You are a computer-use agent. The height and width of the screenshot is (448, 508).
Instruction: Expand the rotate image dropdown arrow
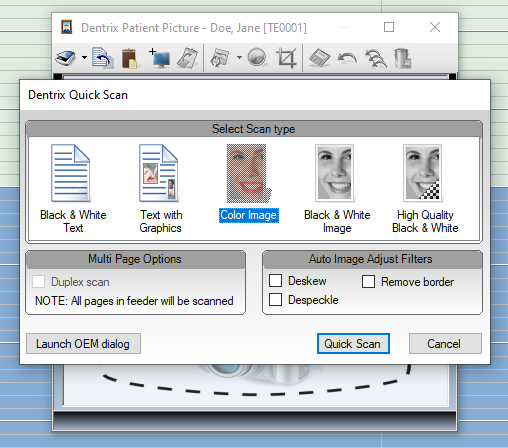click(x=239, y=58)
